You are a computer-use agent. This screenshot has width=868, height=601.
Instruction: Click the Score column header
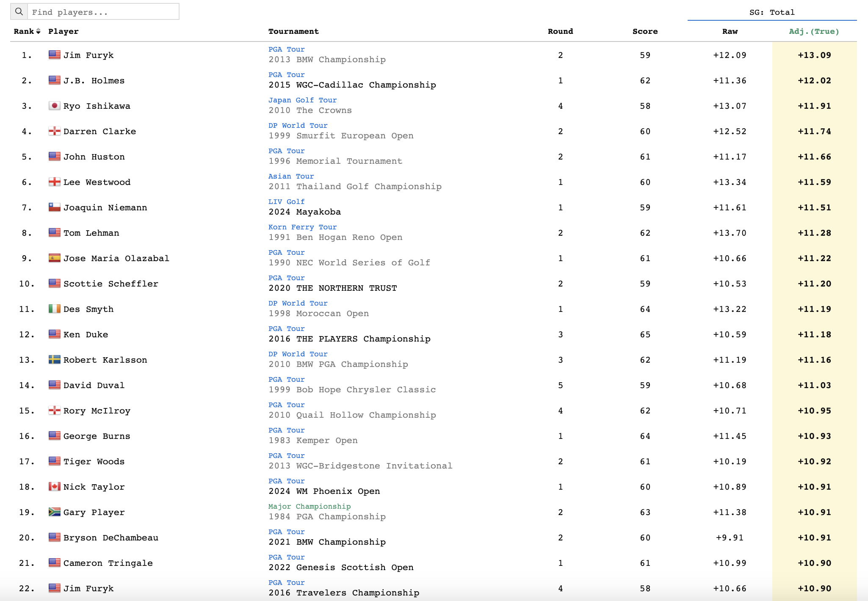[x=645, y=31]
